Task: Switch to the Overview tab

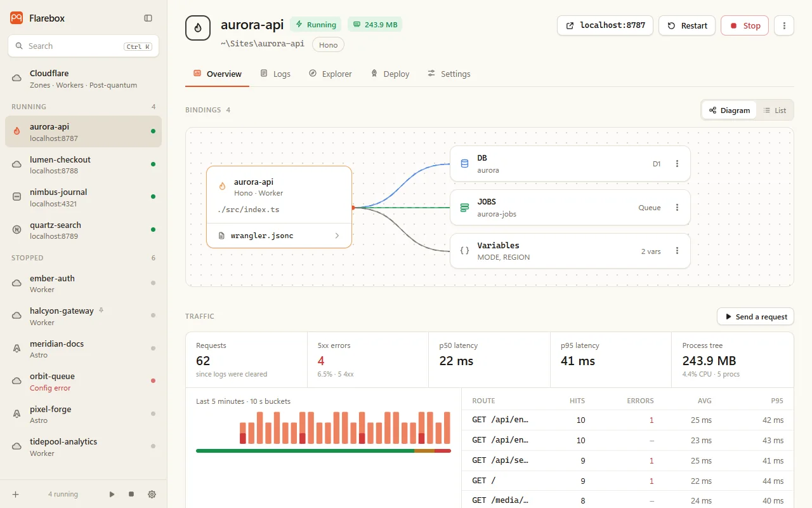Action: coord(218,74)
